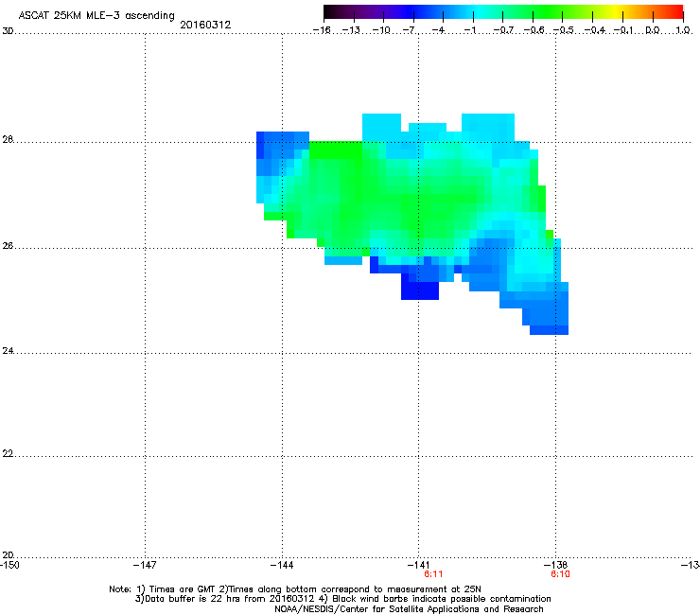Click the red time label 6:11
700x615 pixels.
coord(433,574)
